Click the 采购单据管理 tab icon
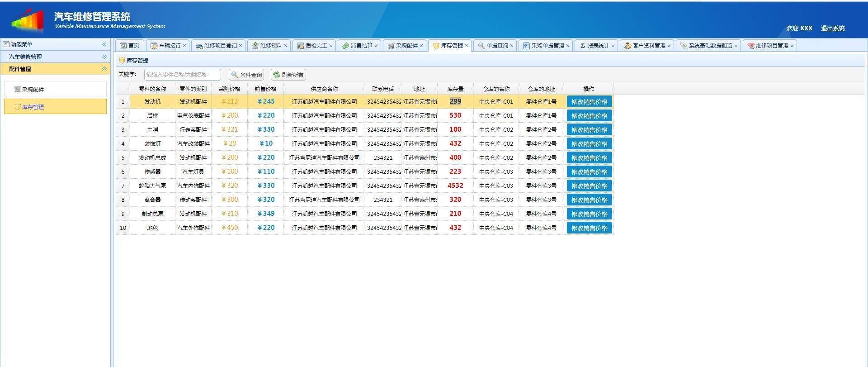The image size is (868, 367). [x=526, y=46]
